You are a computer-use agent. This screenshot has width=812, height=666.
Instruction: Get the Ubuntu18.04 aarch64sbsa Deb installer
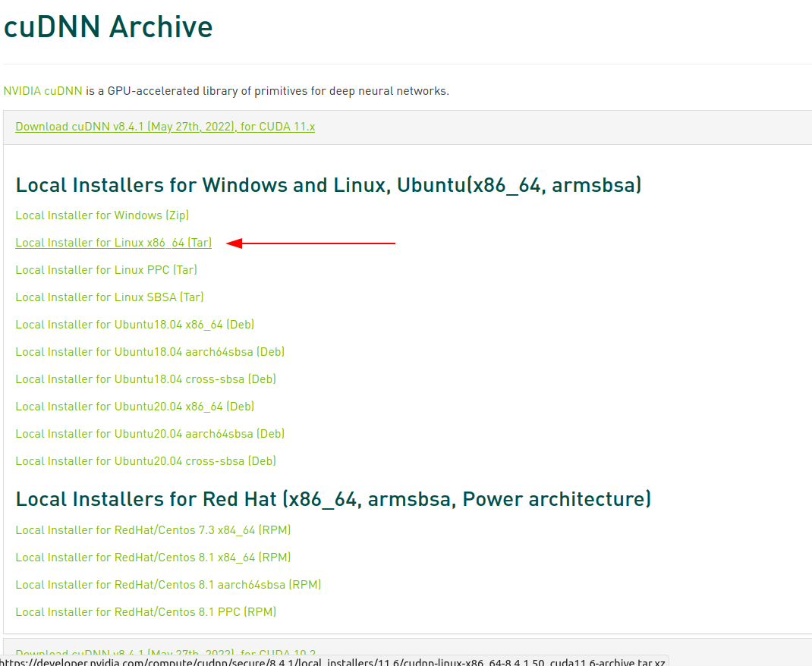149,352
